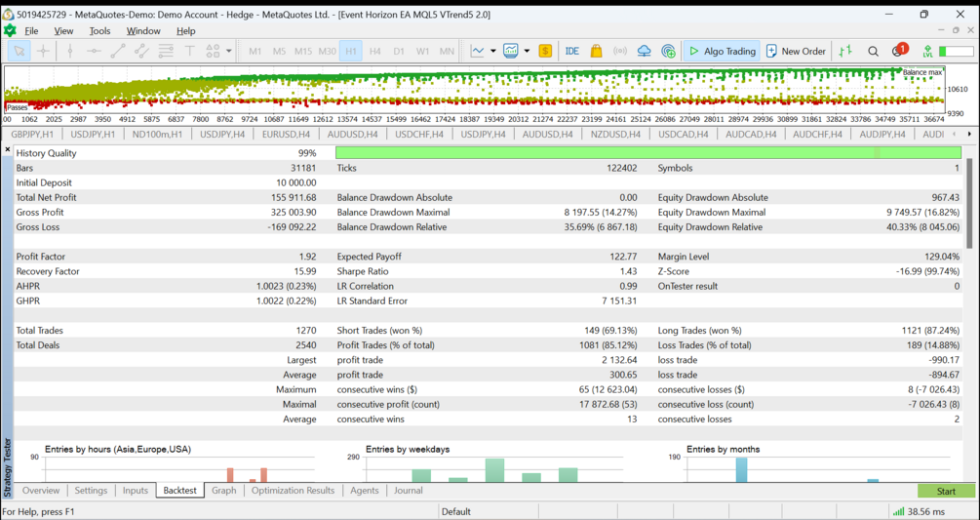980x520 pixels.
Task: Open the Journal tester tab
Action: (409, 491)
